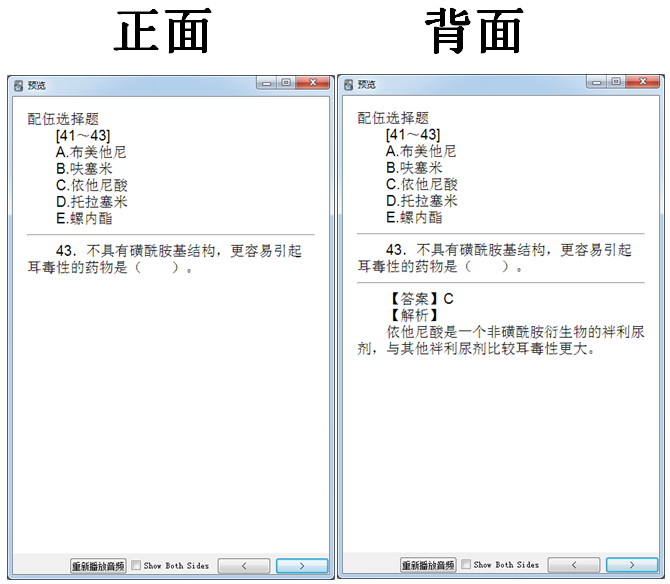
Task: Click option B.呋塞米 in right window
Action: [414, 168]
